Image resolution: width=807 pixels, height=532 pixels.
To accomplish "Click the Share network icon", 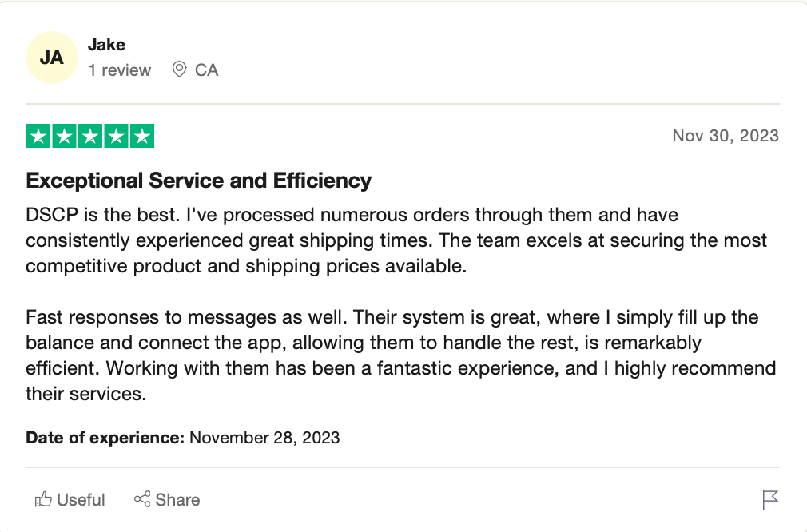I will (142, 500).
